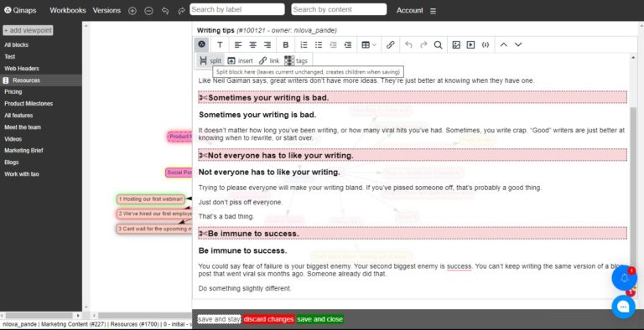Select Pricing viewpoint in sidebar

(13, 92)
